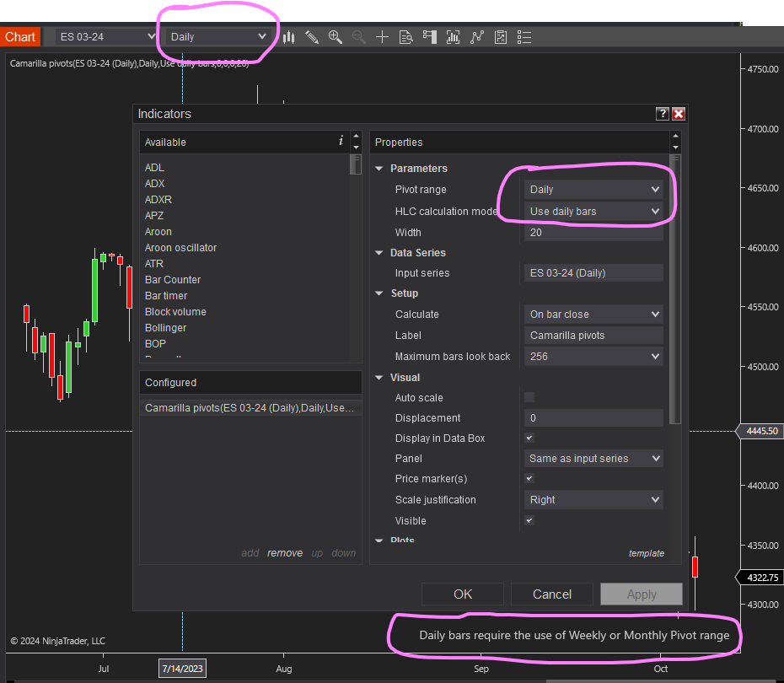
Task: Open the ES 03-24 instrument dropdown
Action: 106,37
